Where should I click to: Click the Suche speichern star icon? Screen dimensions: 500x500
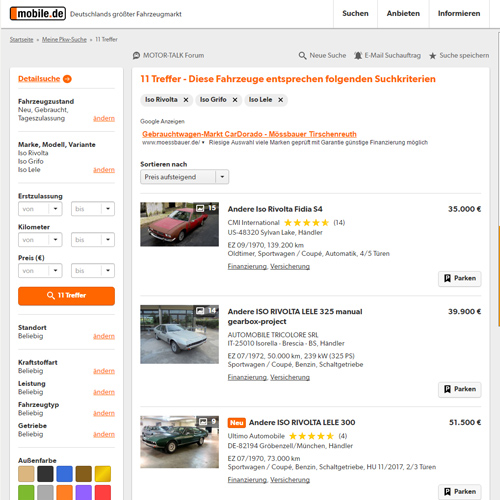[433, 56]
